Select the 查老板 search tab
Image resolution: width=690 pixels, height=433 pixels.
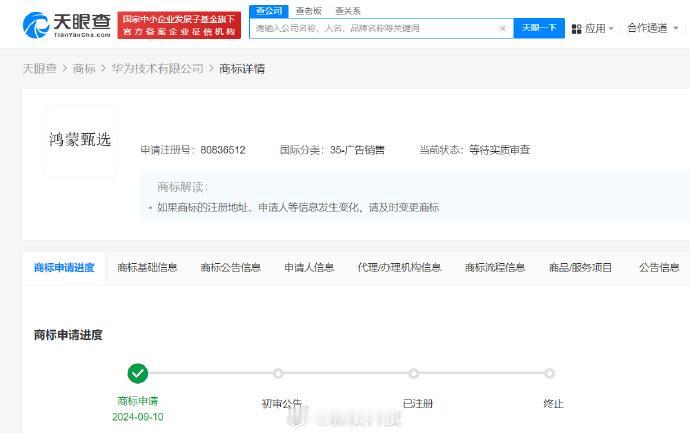(x=308, y=11)
